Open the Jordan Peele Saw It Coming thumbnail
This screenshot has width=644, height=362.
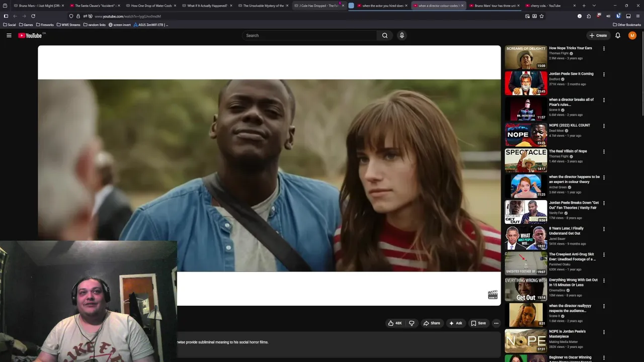click(526, 83)
